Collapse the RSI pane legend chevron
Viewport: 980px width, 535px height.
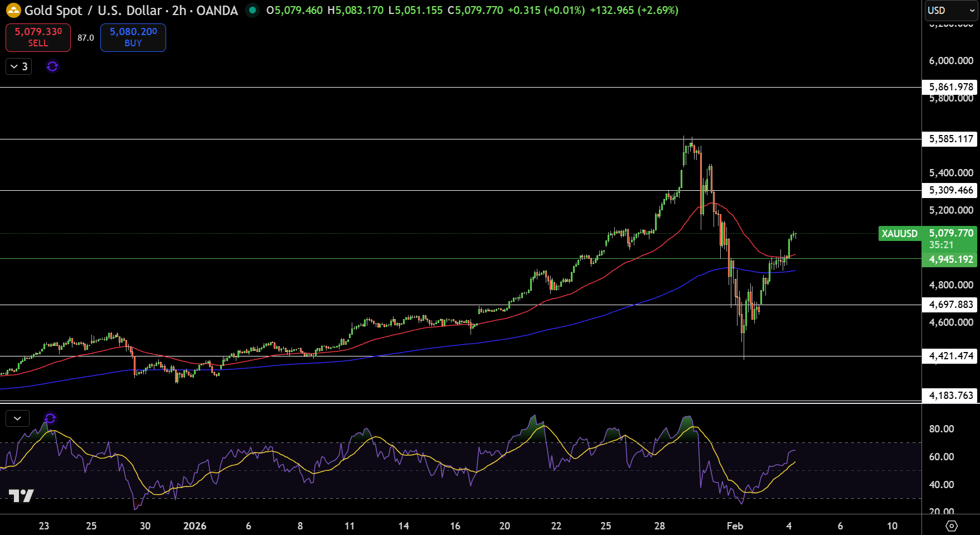(17, 418)
